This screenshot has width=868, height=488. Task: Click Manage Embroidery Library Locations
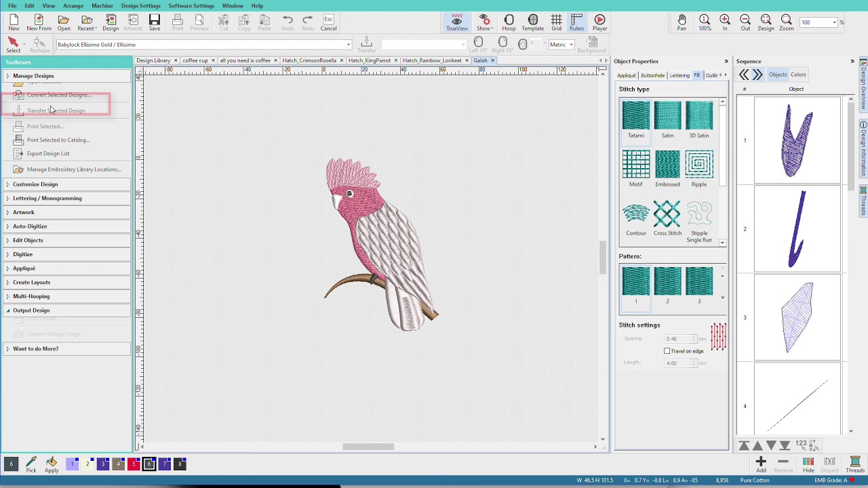coord(74,169)
